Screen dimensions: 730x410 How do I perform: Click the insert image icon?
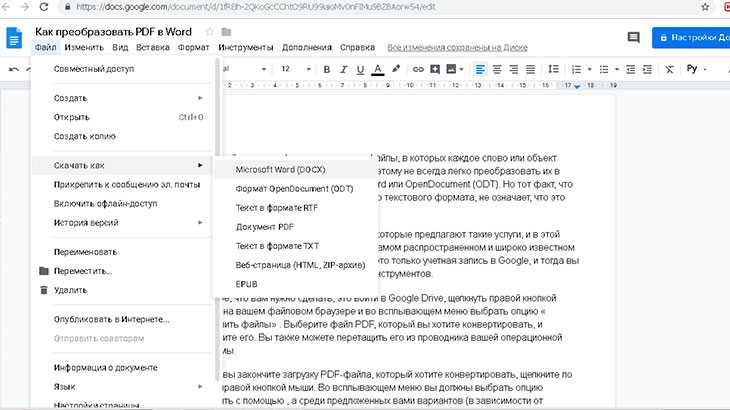pos(451,69)
